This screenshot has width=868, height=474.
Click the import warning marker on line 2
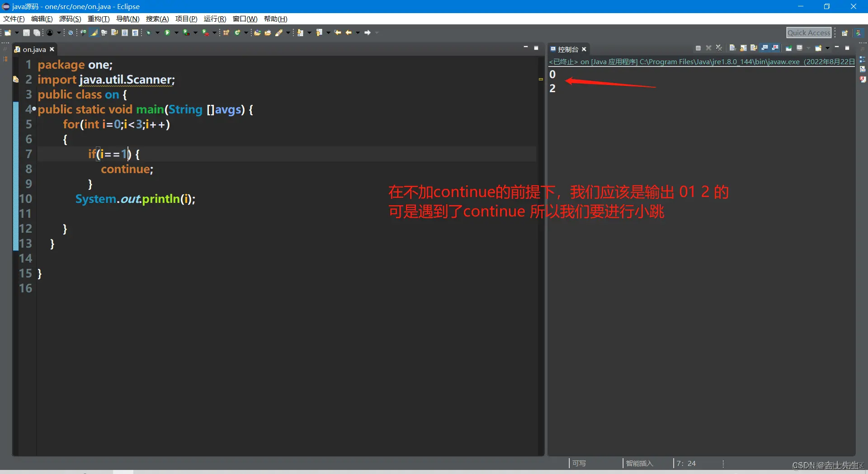tap(15, 80)
